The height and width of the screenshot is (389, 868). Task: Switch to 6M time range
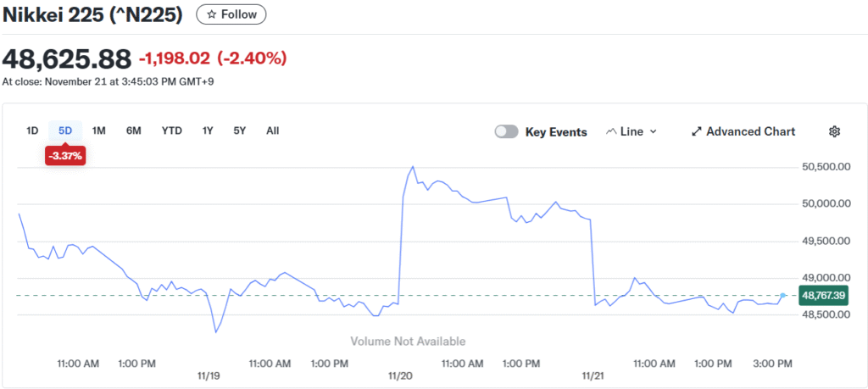[x=133, y=131]
